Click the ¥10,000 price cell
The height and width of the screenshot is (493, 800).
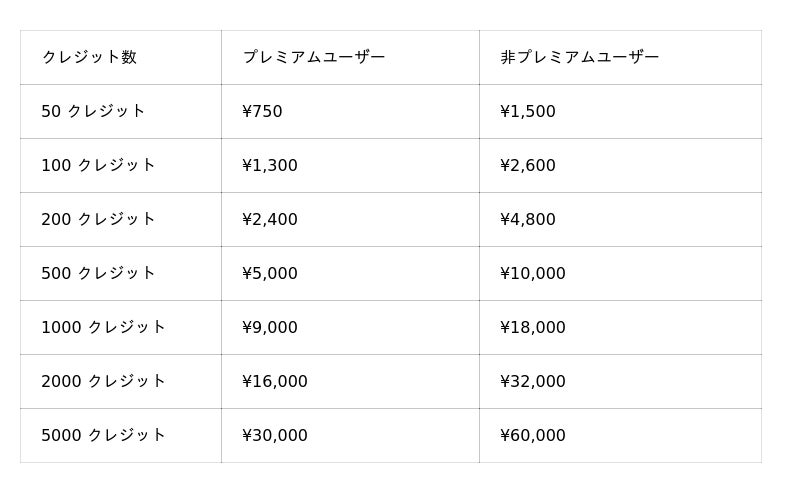[x=532, y=273]
